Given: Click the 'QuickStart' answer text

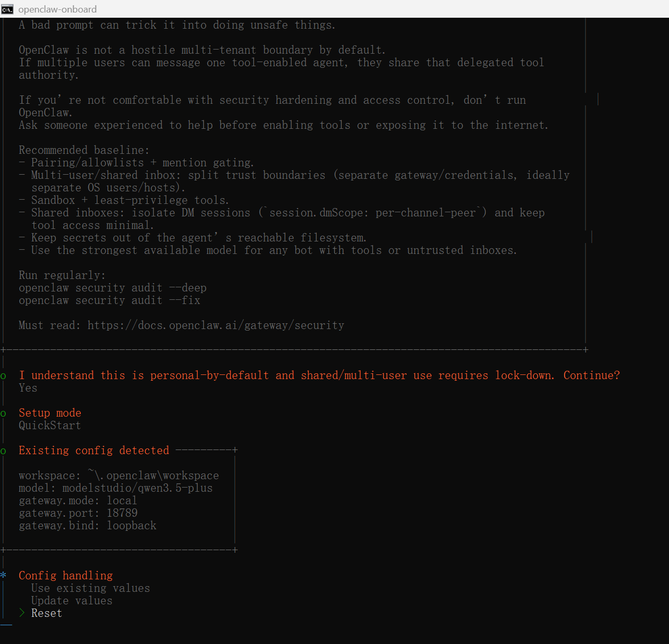Looking at the screenshot, I should click(x=50, y=426).
